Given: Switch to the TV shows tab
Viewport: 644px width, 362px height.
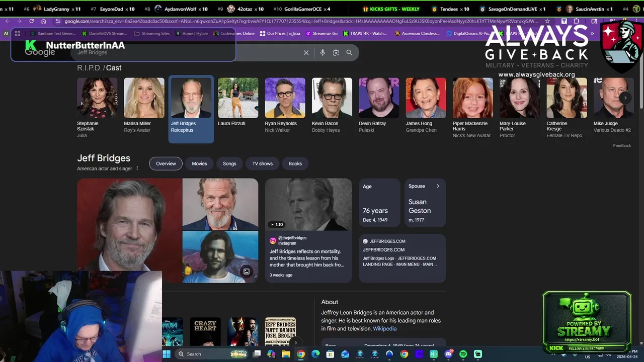Looking at the screenshot, I should [x=262, y=163].
